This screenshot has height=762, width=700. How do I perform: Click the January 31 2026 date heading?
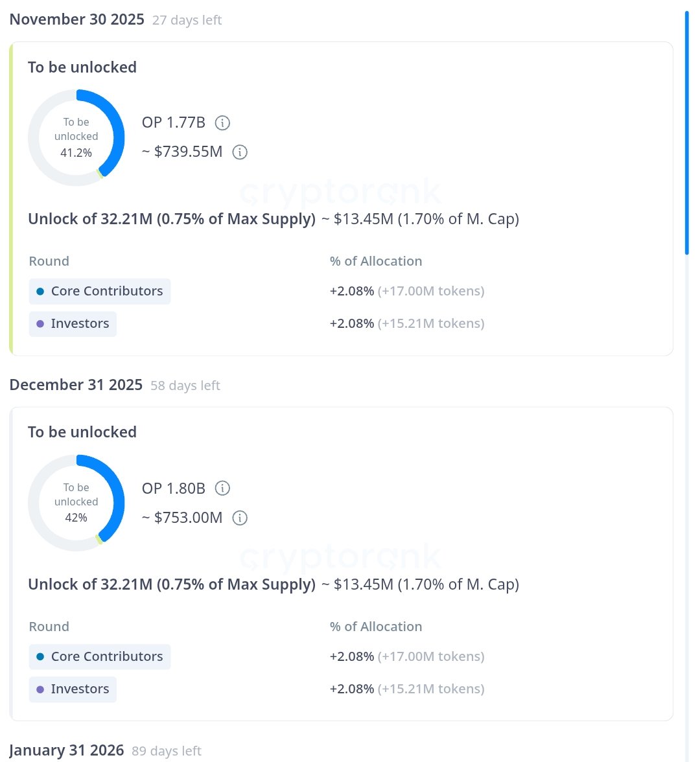coord(67,750)
